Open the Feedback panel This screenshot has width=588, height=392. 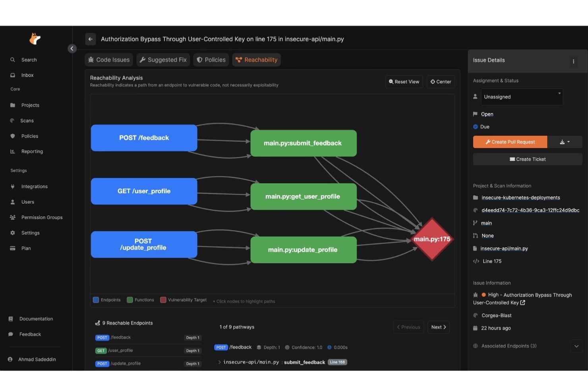coord(30,334)
